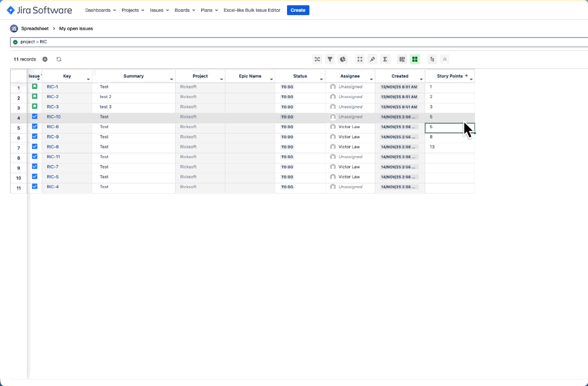588x386 pixels.
Task: Toggle the checkbox on row RIC-6
Action: [34, 127]
